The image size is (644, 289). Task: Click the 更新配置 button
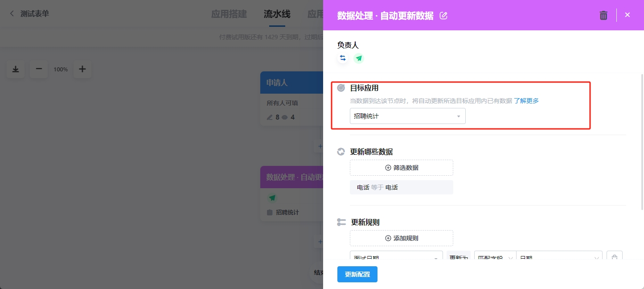pos(357,274)
